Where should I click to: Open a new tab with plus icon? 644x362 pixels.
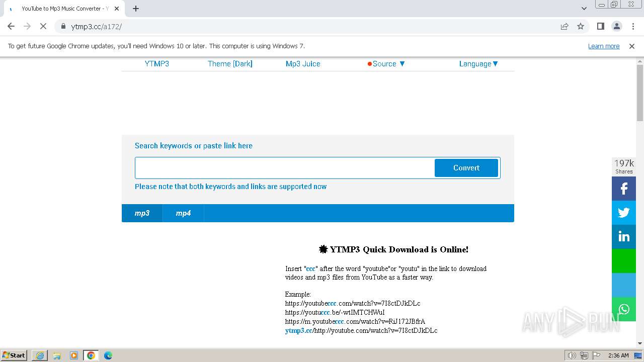coord(136,9)
